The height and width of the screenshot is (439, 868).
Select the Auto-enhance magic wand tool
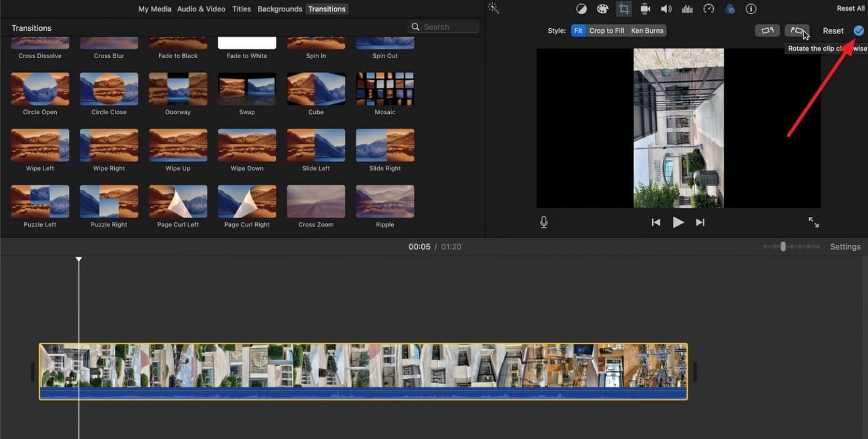tap(493, 8)
